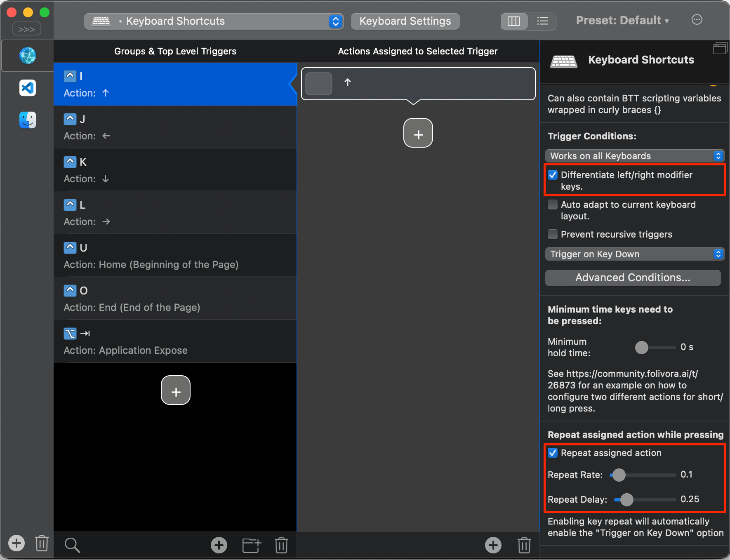Click the Trigger Conditions heading
This screenshot has width=730, height=560.
pos(592,136)
